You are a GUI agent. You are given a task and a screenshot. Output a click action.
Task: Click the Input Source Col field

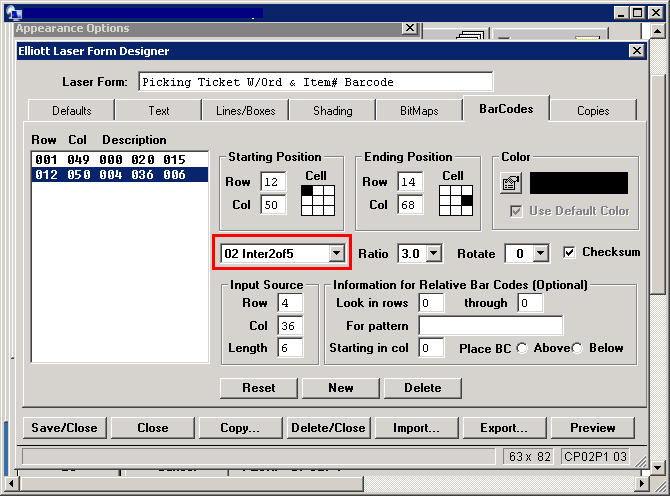pyautogui.click(x=290, y=326)
